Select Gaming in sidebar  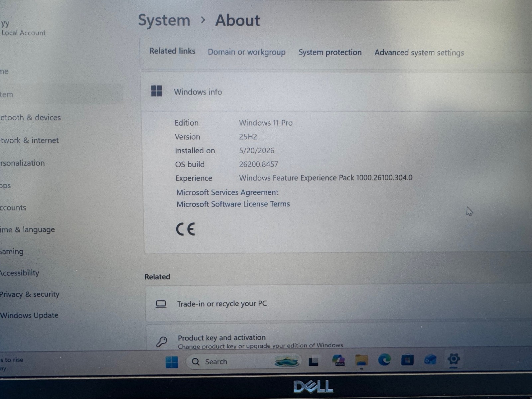pos(12,252)
